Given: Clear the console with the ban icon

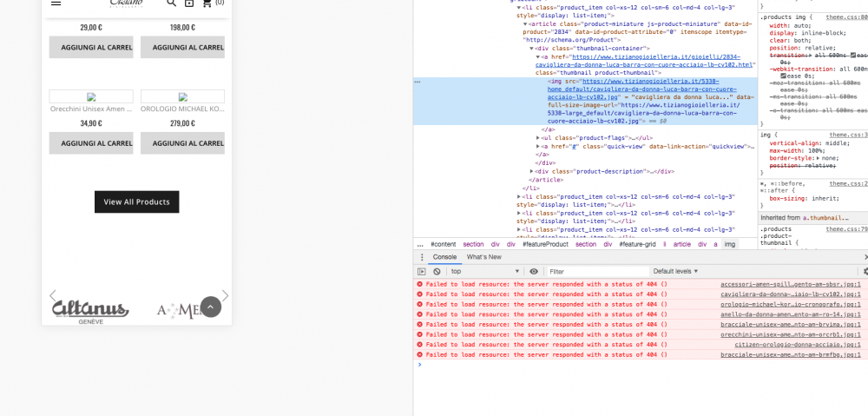Looking at the screenshot, I should [437, 272].
